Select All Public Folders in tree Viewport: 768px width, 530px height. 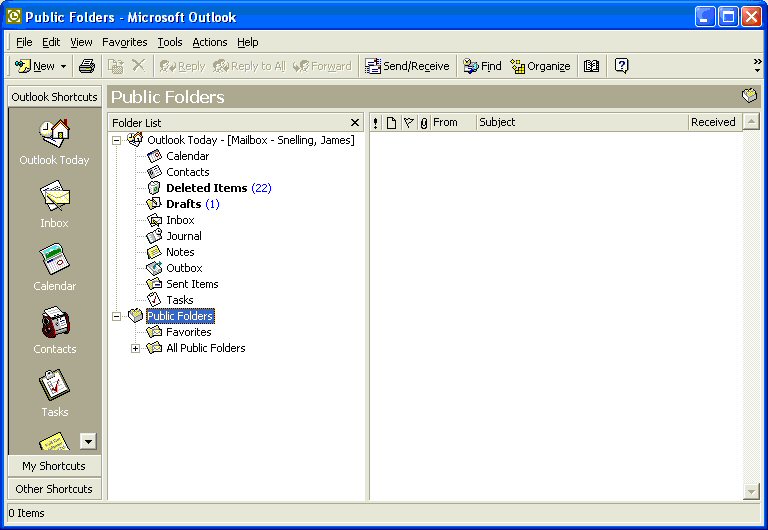tap(206, 348)
